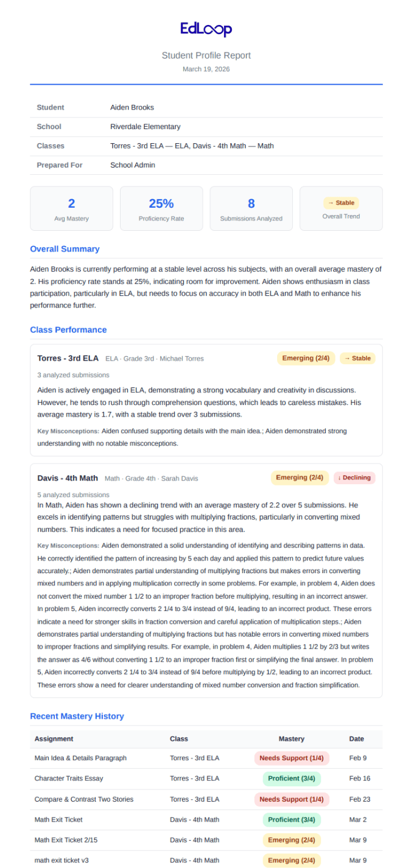
Task: Click the EdLoop logo
Action: point(206,29)
